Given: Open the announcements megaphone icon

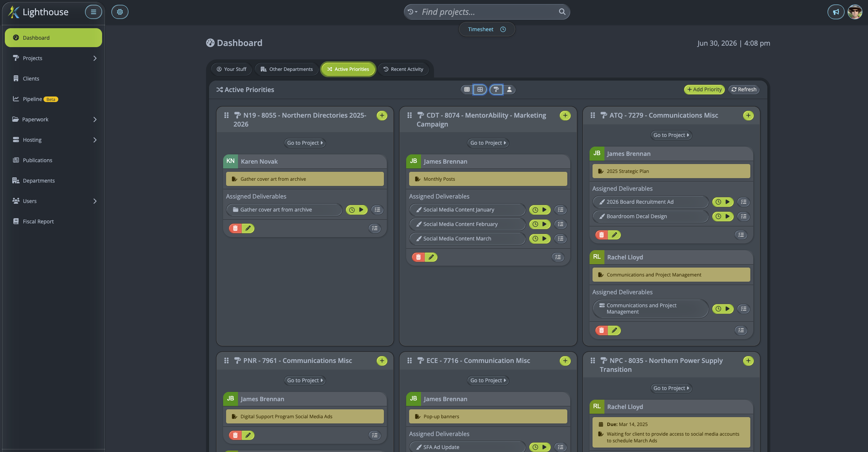Looking at the screenshot, I should (836, 12).
